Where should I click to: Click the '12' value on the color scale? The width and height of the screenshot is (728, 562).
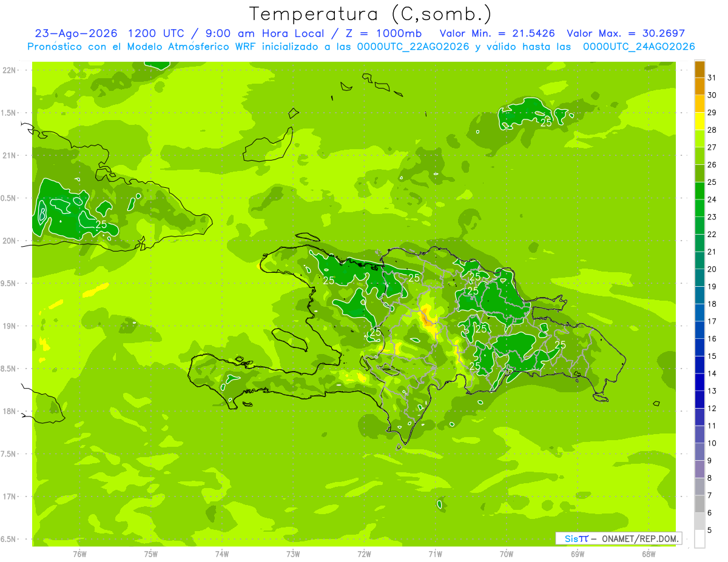coord(712,409)
